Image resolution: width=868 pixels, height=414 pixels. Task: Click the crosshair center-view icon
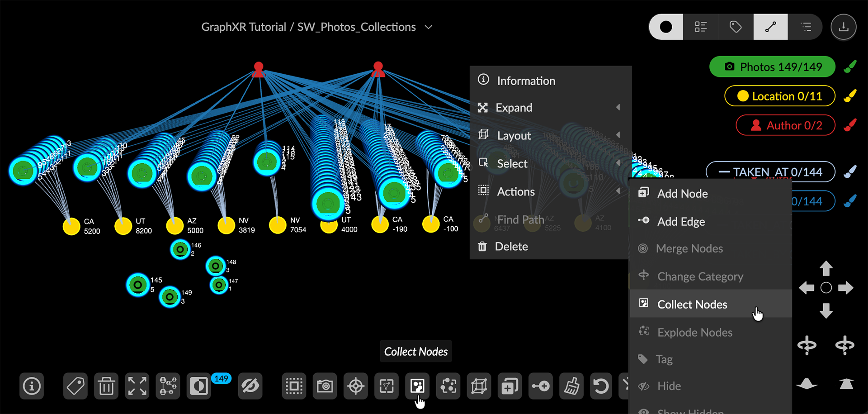pyautogui.click(x=356, y=386)
